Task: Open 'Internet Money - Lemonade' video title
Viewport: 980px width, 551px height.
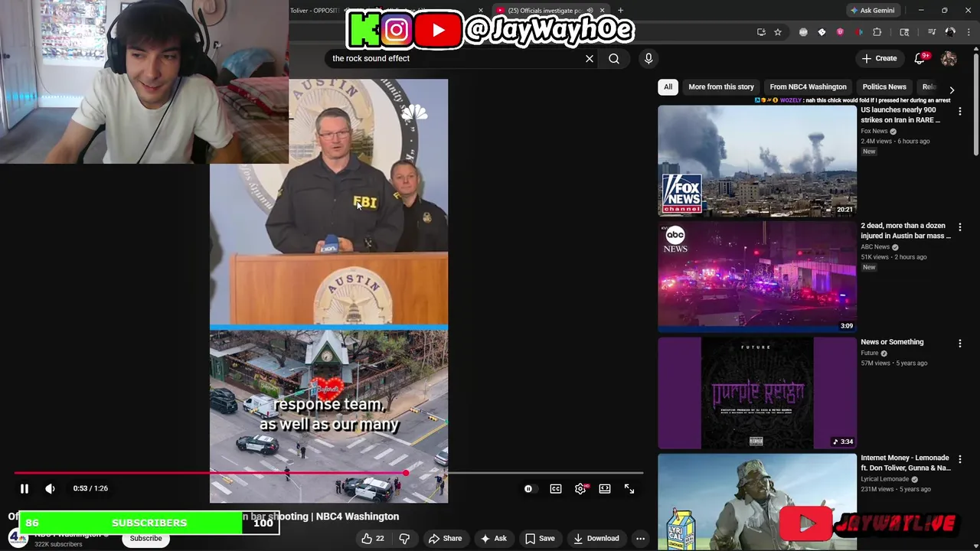Action: [906, 462]
